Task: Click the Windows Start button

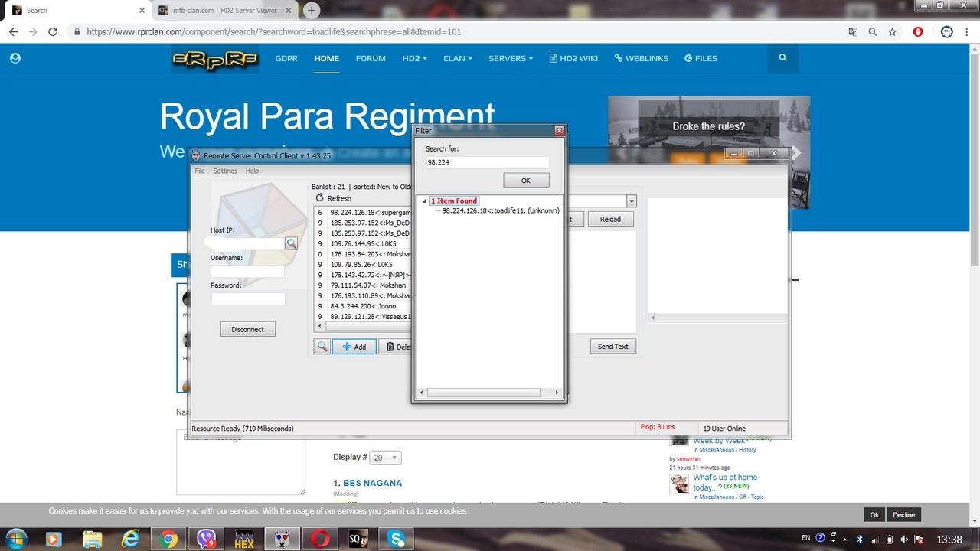Action: (15, 539)
